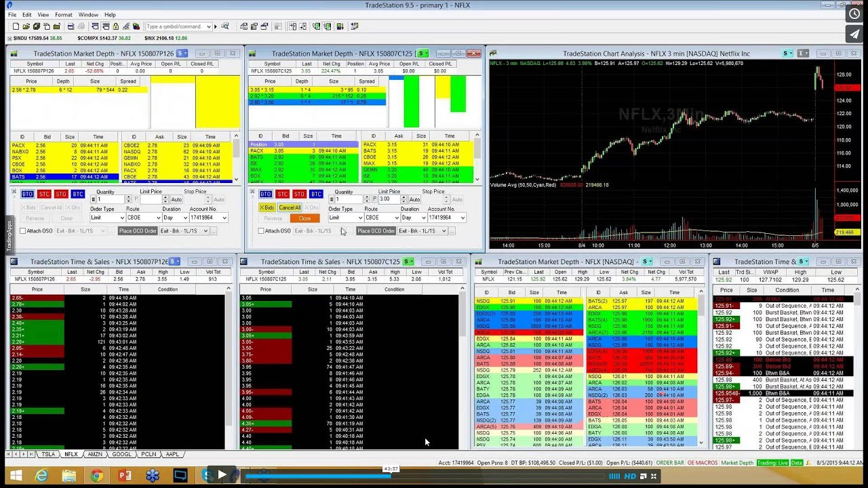Click the Type a symbol/command input box
This screenshot has height=488, width=868.
pyautogui.click(x=176, y=26)
